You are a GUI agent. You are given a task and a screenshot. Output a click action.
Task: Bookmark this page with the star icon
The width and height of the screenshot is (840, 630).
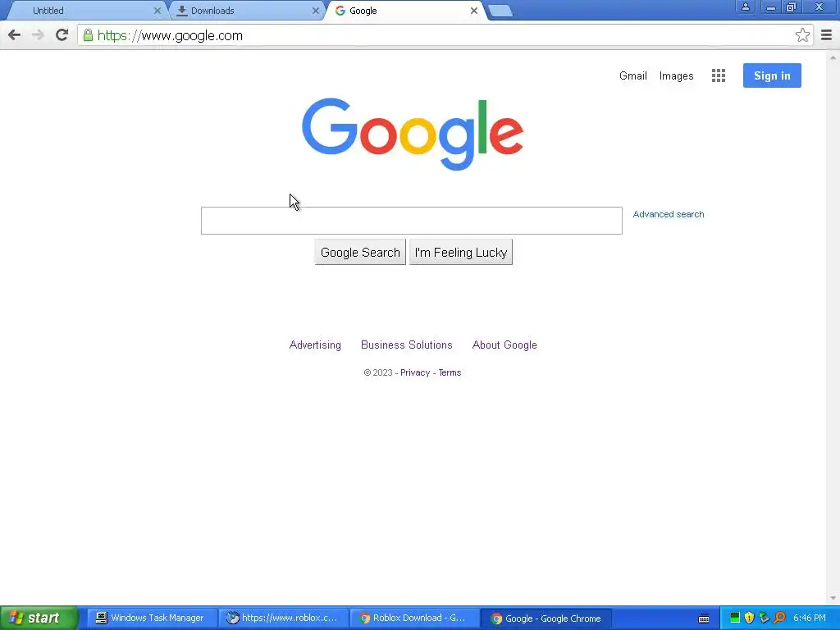802,35
